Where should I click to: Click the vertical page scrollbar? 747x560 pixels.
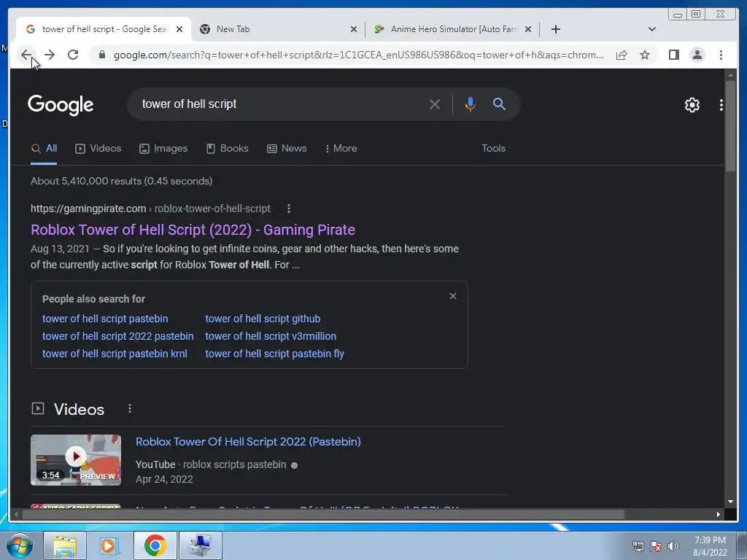click(x=730, y=126)
